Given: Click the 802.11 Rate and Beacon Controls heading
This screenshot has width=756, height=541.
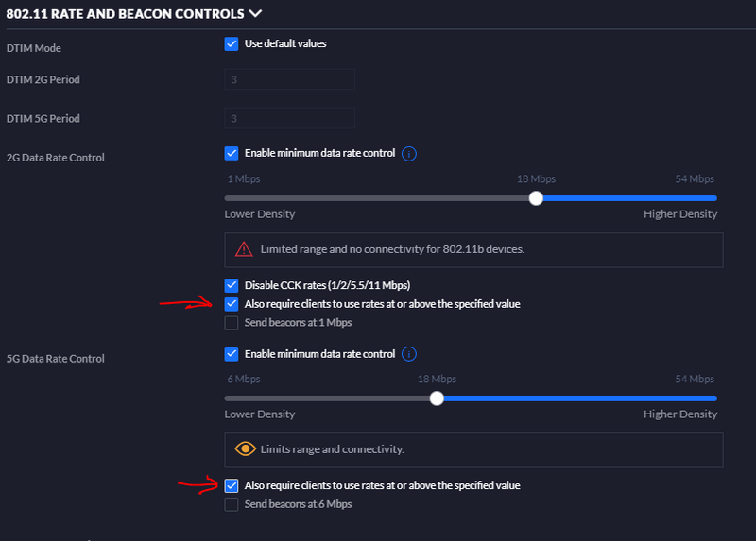Looking at the screenshot, I should [x=123, y=14].
